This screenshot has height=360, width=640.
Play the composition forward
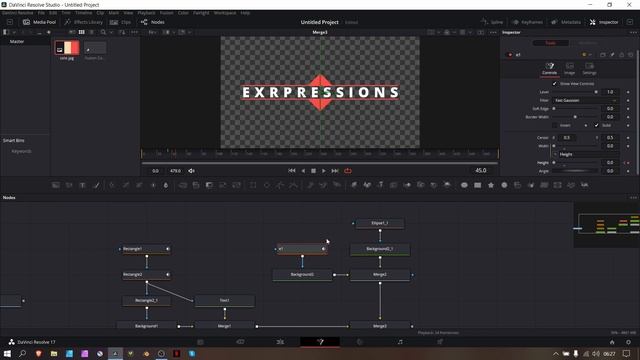click(x=324, y=171)
